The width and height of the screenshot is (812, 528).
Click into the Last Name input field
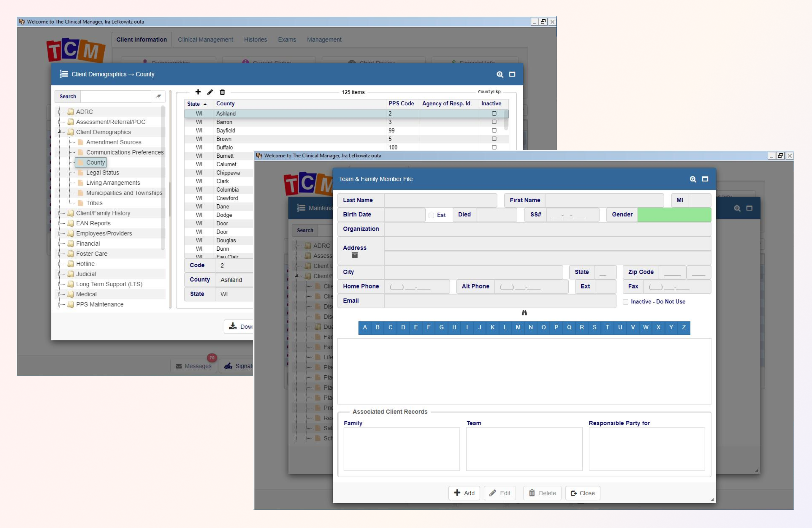(441, 200)
